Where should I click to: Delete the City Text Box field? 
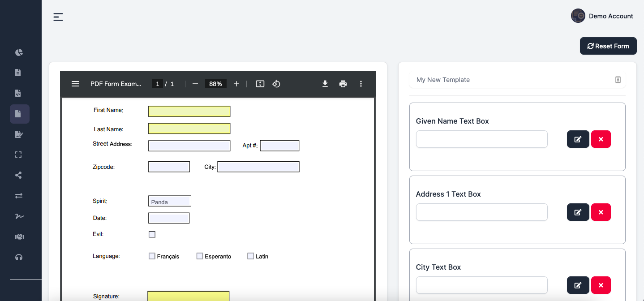(x=601, y=285)
